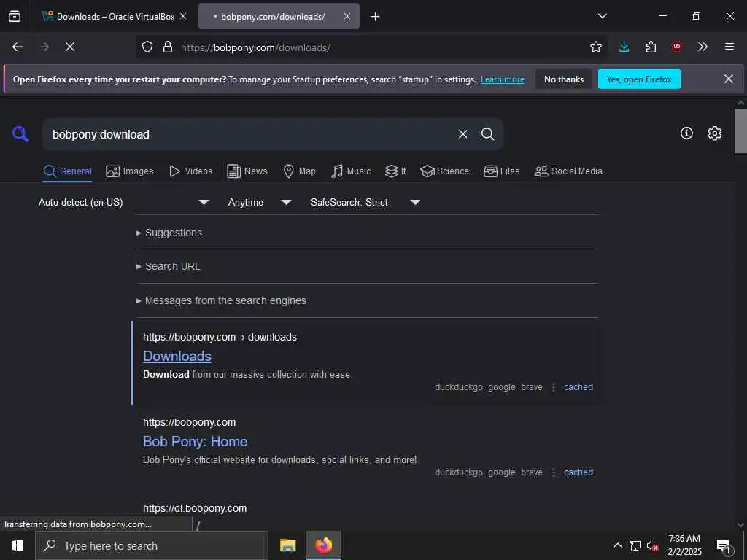Go back with the back arrow

[18, 47]
